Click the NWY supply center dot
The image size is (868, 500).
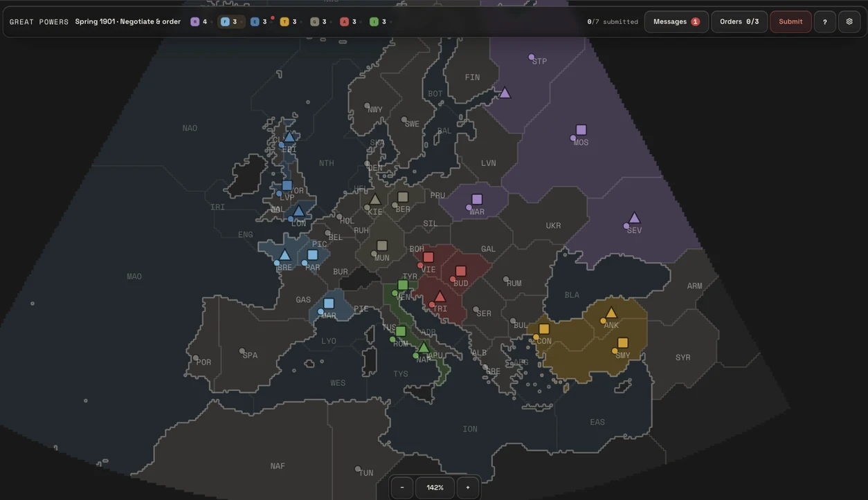point(367,106)
